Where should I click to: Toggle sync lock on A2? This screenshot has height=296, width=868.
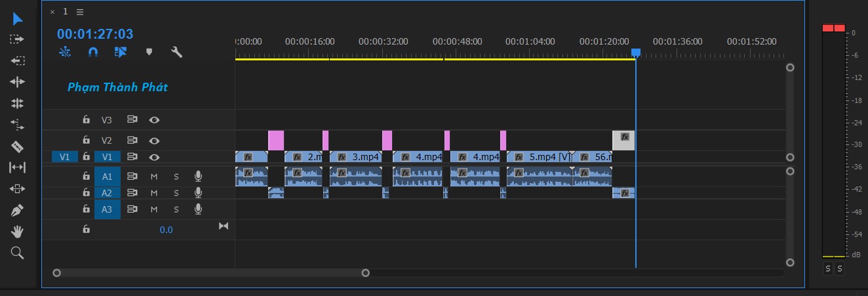click(132, 192)
